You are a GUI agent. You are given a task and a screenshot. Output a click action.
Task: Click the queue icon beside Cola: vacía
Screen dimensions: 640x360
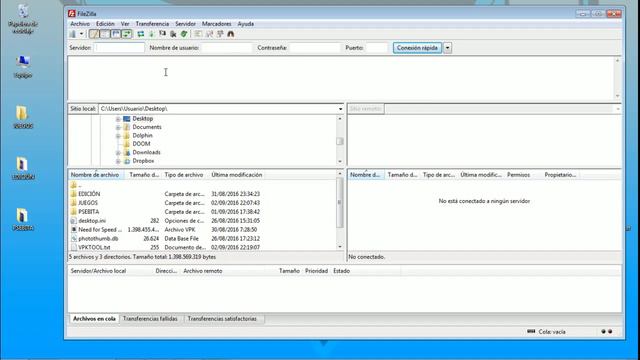[x=531, y=331]
